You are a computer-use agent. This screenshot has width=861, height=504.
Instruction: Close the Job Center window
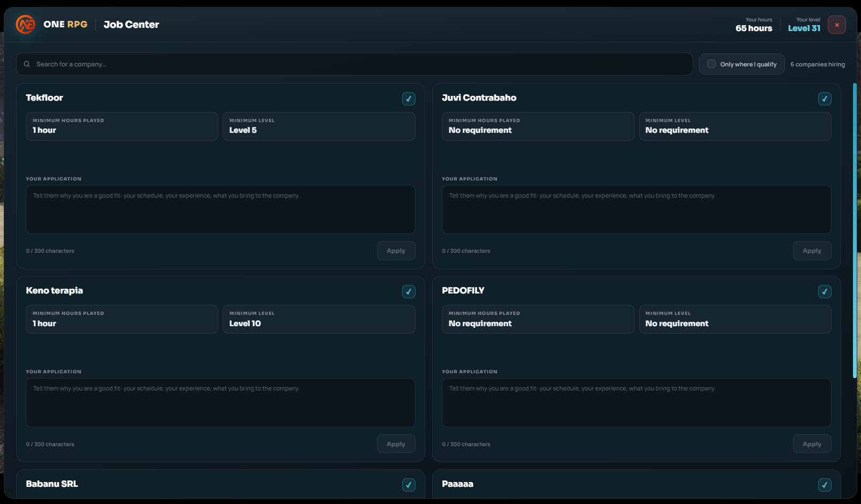(836, 25)
